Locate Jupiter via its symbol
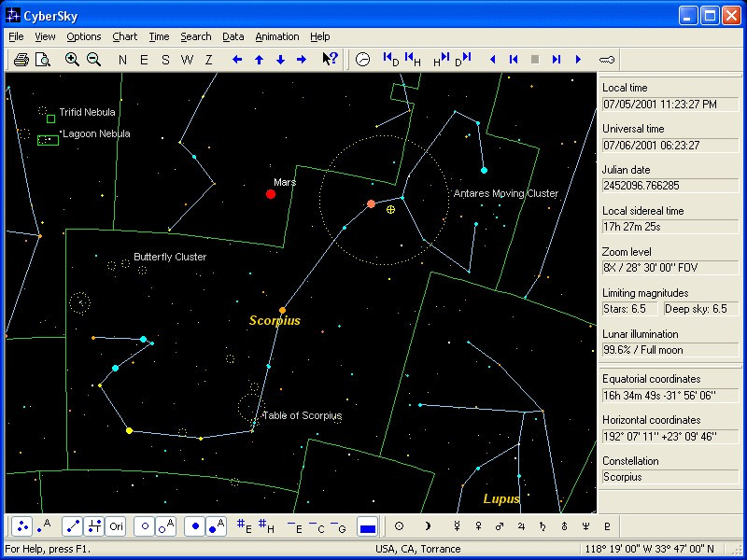The height and width of the screenshot is (560, 747). pos(521,526)
